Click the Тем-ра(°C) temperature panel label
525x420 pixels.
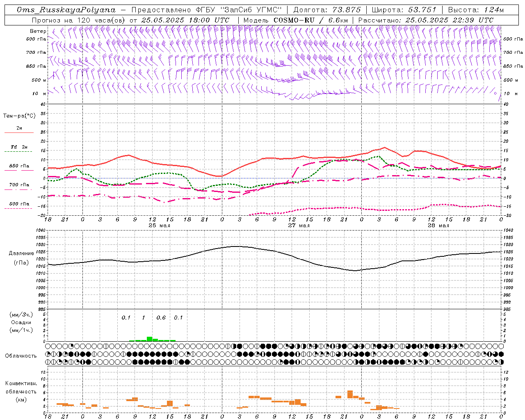pos(19,116)
